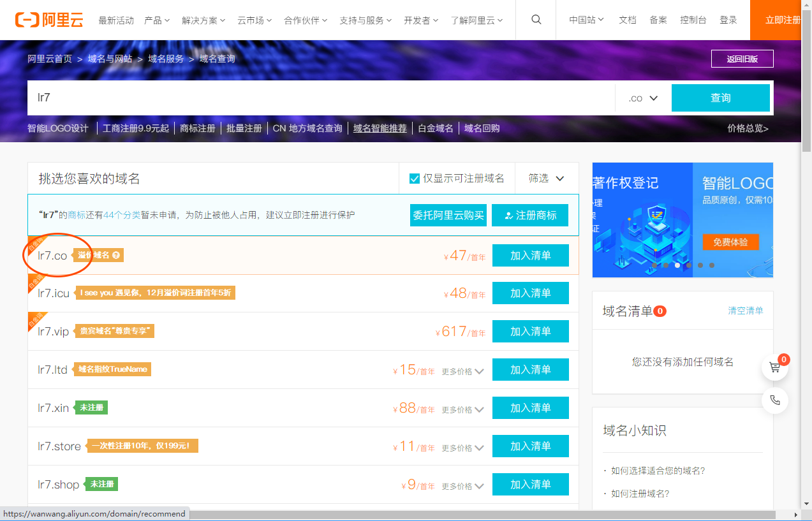The height and width of the screenshot is (521, 812).
Task: Click 注册商标 button
Action: click(x=530, y=216)
